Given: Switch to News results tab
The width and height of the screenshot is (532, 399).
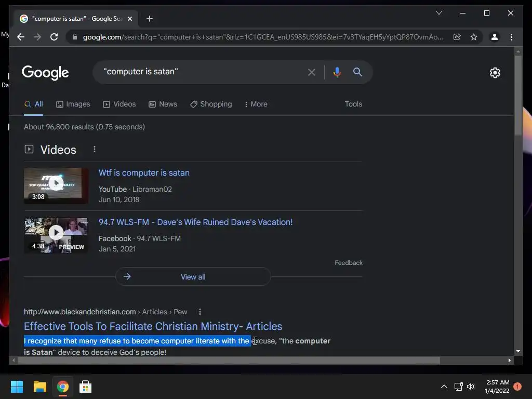Looking at the screenshot, I should click(x=163, y=104).
